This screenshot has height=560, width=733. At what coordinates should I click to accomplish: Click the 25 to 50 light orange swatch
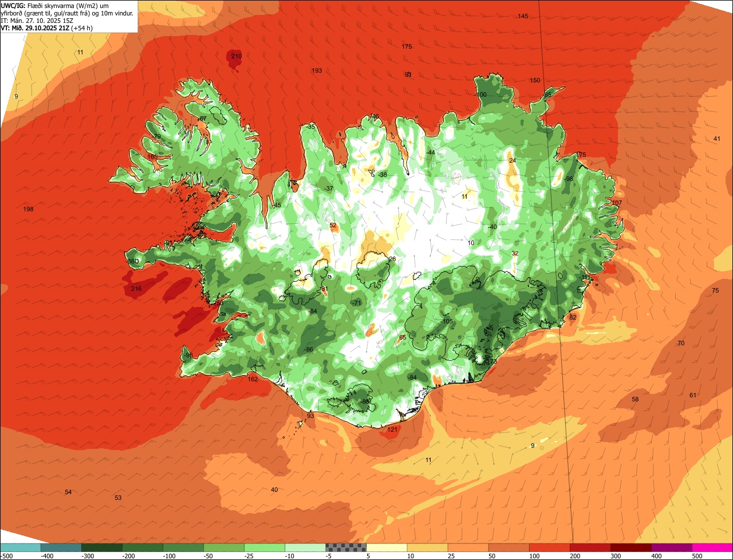tap(468, 547)
